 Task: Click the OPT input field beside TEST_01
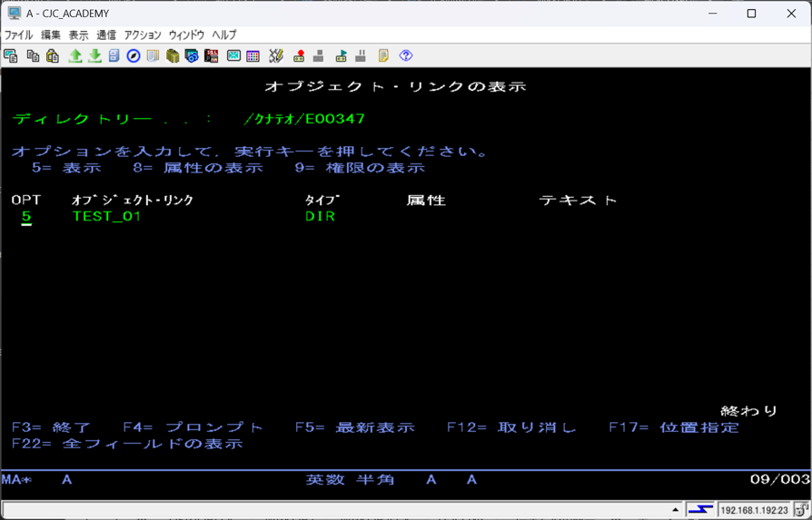(x=26, y=217)
